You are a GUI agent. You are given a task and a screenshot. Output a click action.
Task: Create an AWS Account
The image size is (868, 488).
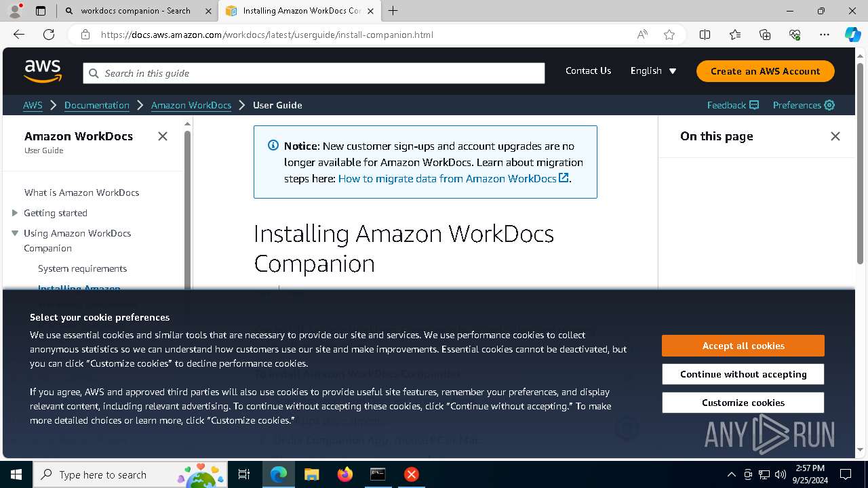(765, 71)
